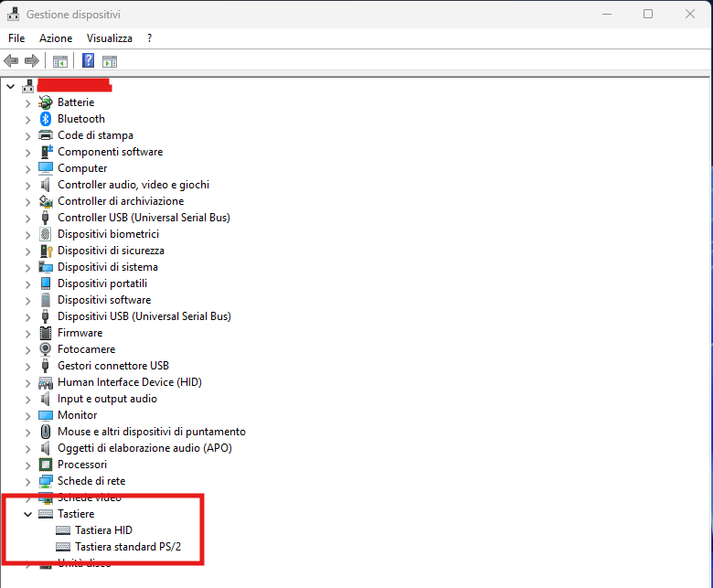Expand the Gestori connettore USB node
Screen dimensions: 713x588
27,367
